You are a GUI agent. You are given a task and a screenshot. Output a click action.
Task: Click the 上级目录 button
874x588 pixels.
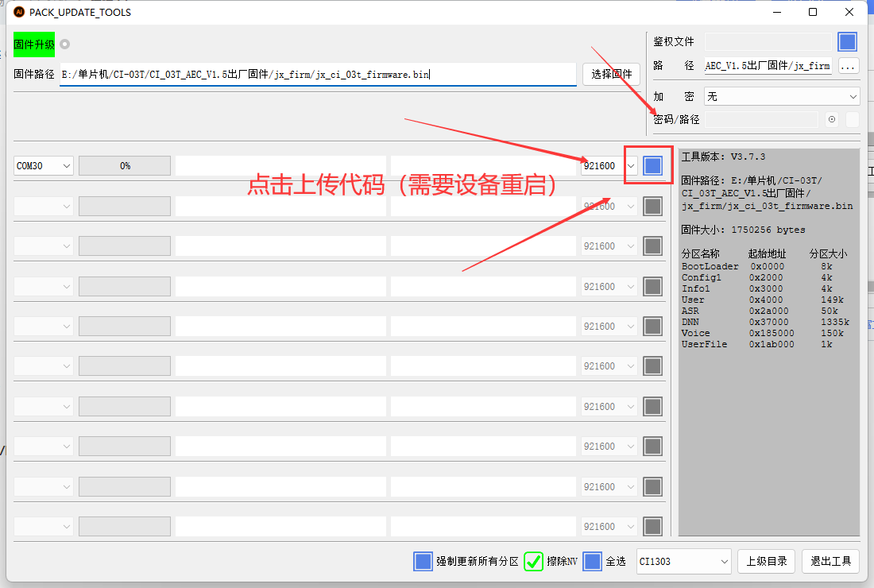coord(766,561)
